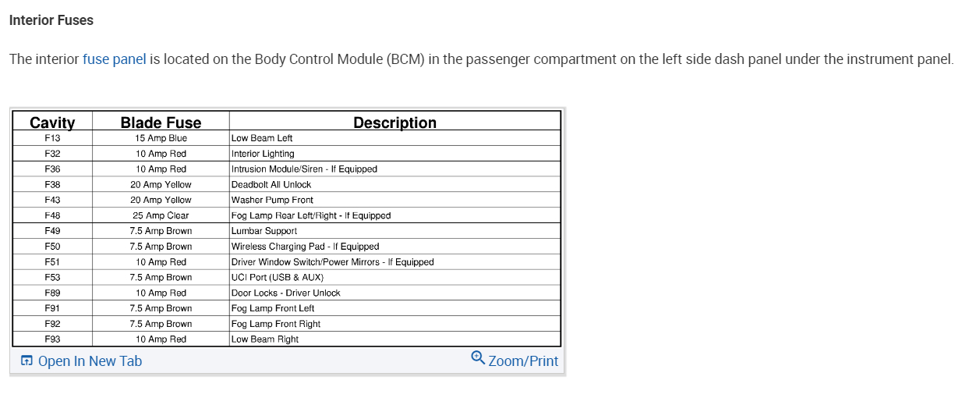Viewport: 980px width, 405px height.
Task: Select the Washer Pump Front row text
Action: (x=272, y=201)
